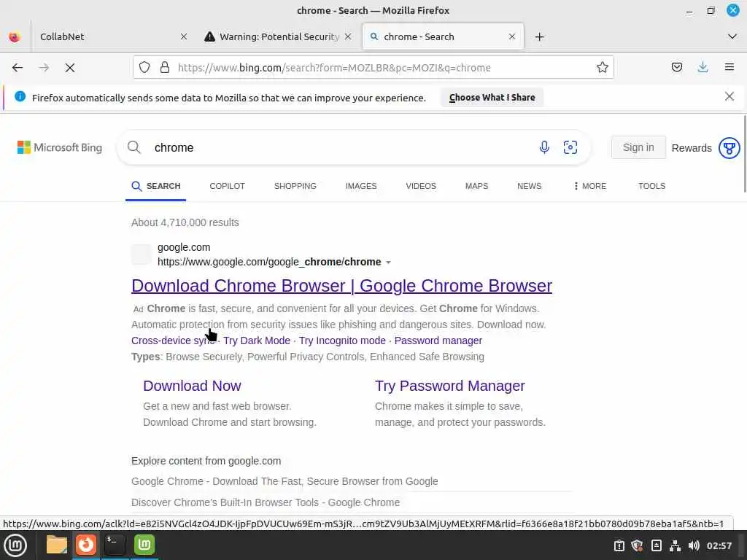Switch to Warning: Potential Security tab
The image size is (747, 560).
click(279, 36)
